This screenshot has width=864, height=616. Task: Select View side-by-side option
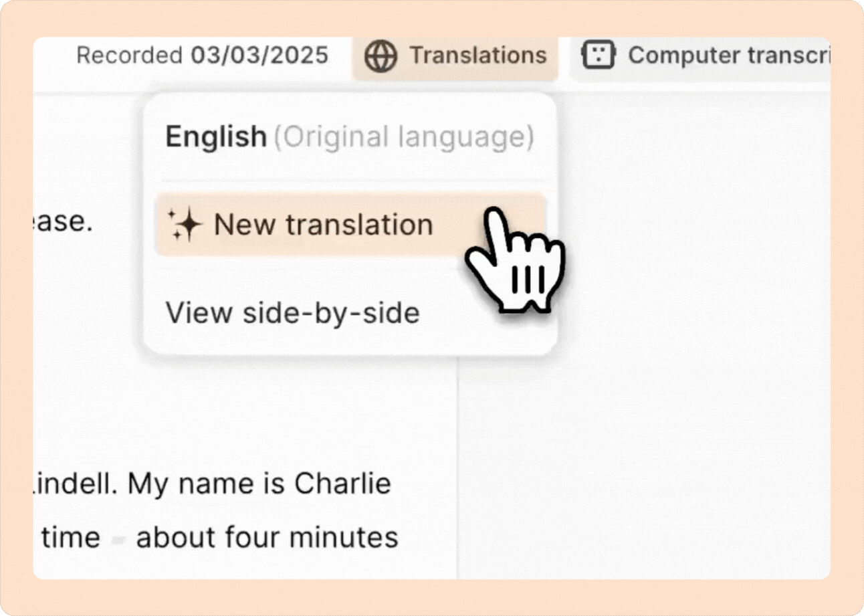pyautogui.click(x=292, y=312)
